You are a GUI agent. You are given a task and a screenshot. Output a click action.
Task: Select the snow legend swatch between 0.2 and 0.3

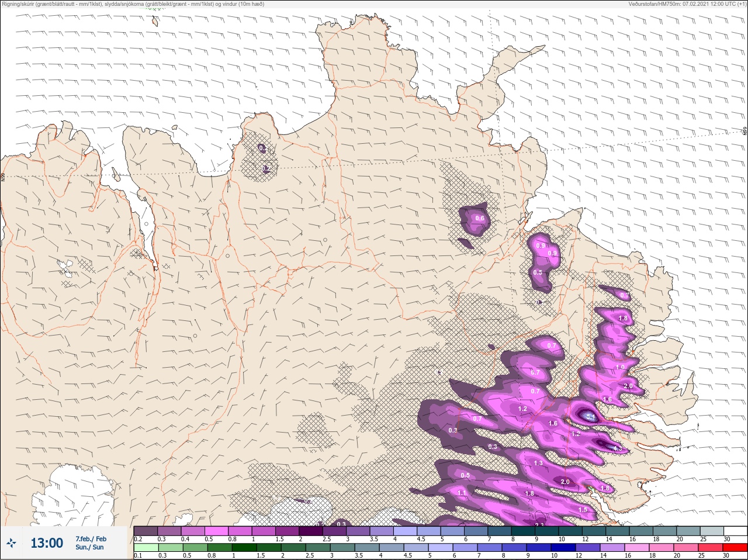146,531
